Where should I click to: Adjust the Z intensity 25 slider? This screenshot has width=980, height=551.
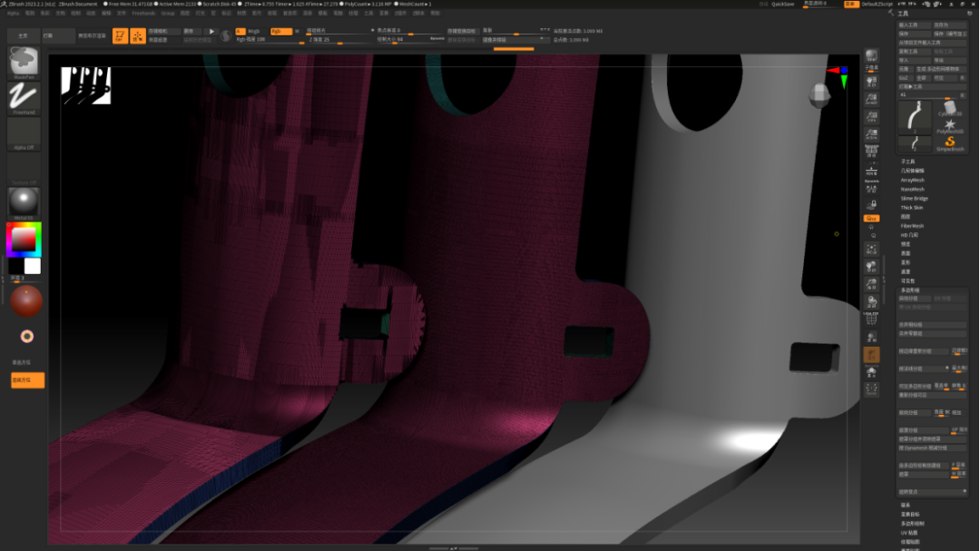click(x=341, y=39)
